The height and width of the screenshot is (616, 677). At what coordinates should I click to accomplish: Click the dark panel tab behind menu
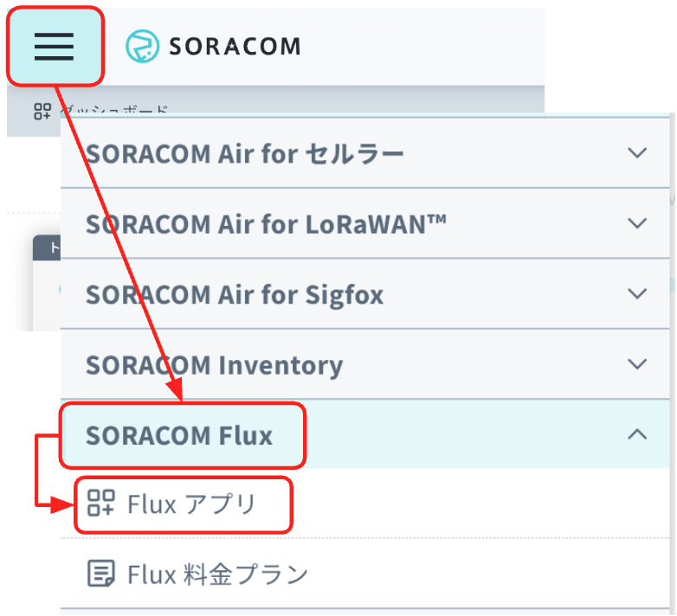click(x=47, y=247)
